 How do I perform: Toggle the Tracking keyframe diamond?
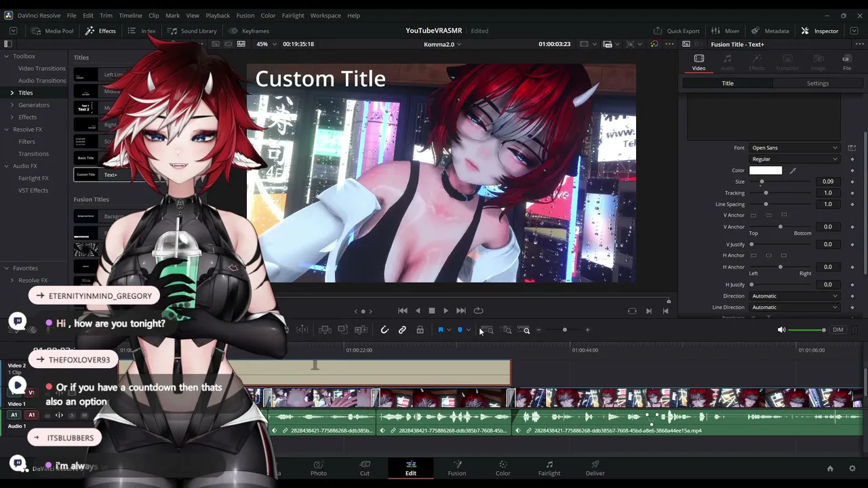852,193
